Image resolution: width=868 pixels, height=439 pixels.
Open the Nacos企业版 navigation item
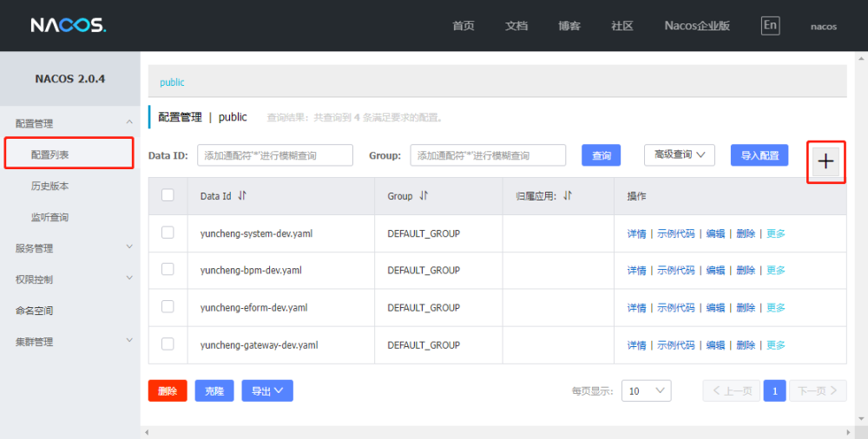tap(697, 26)
